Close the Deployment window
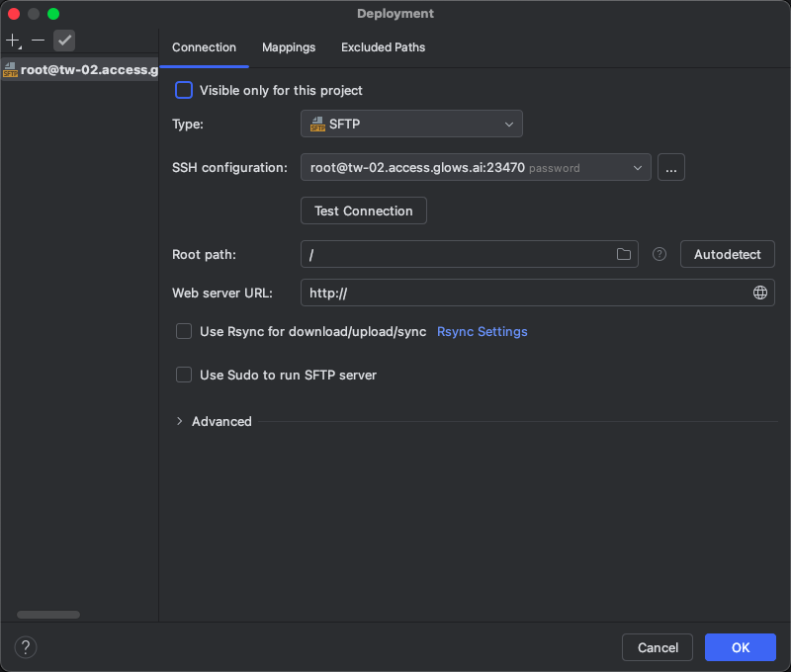This screenshot has width=791, height=672. click(x=14, y=14)
